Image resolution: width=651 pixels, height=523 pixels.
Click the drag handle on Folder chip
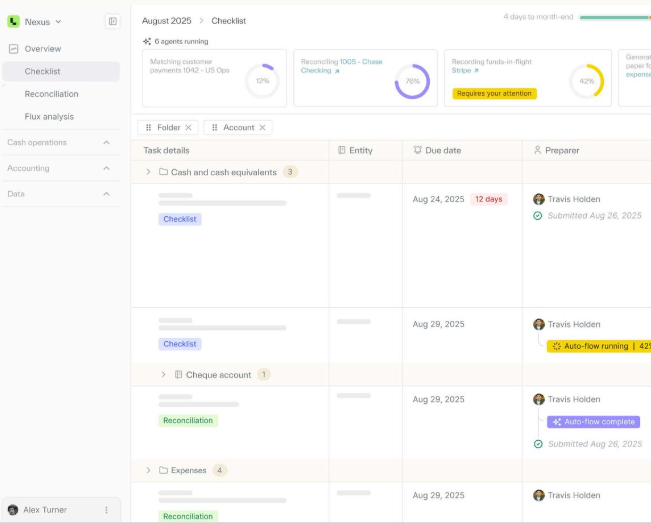(x=148, y=128)
